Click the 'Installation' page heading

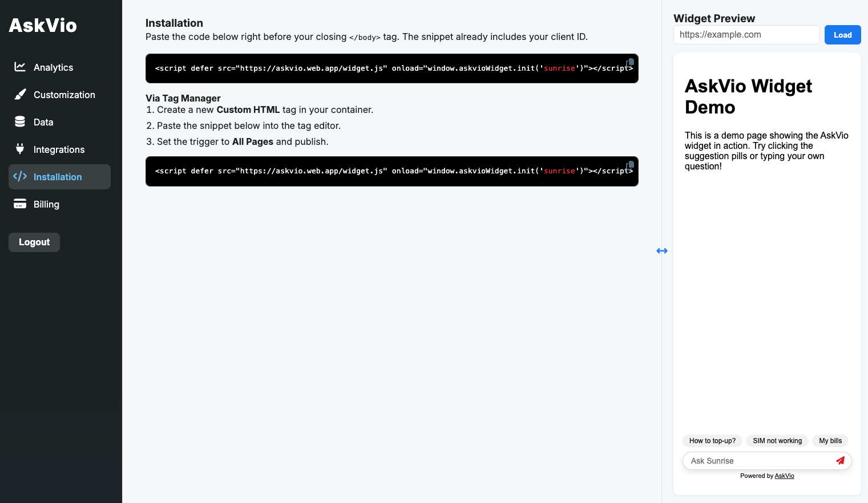174,23
